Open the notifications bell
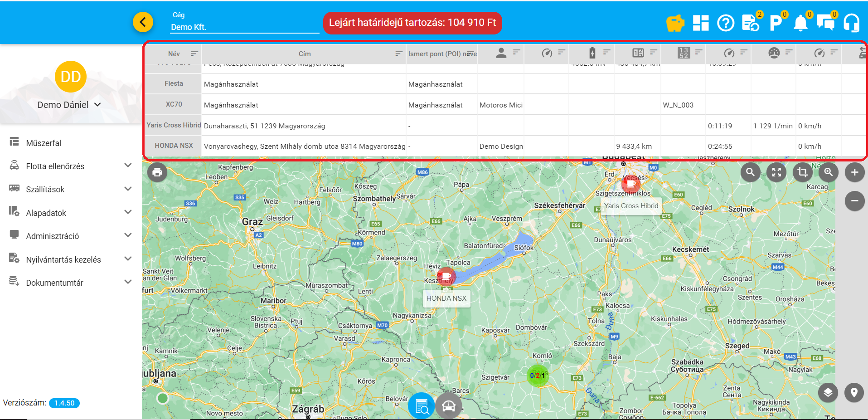The width and height of the screenshot is (868, 420). 800,23
